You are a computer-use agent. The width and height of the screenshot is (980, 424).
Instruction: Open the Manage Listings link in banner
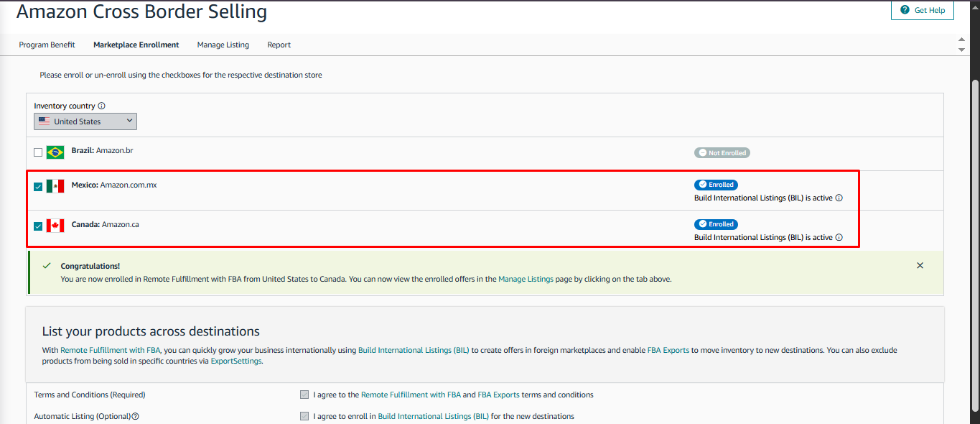pos(526,279)
